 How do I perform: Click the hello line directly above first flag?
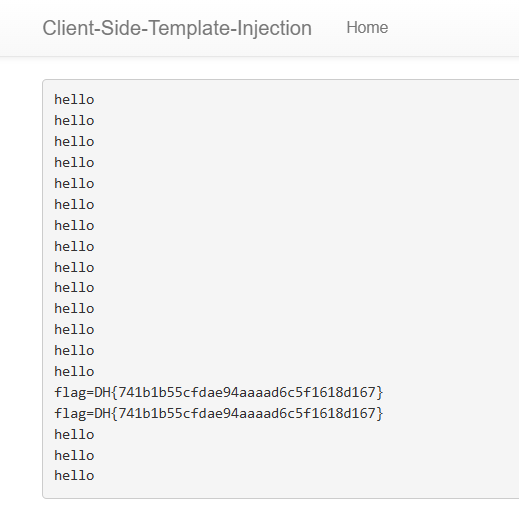(x=74, y=372)
